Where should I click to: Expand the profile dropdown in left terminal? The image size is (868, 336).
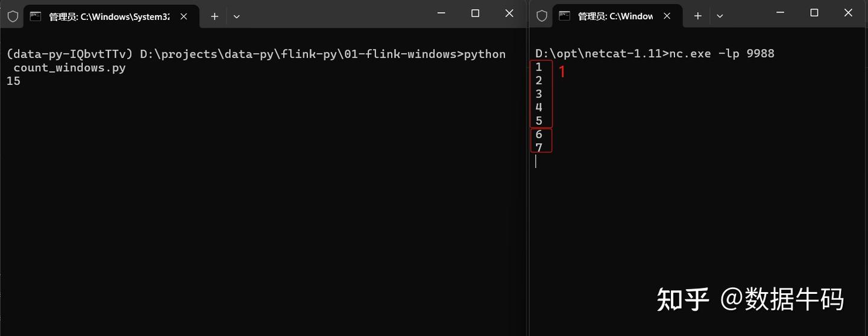[x=236, y=16]
